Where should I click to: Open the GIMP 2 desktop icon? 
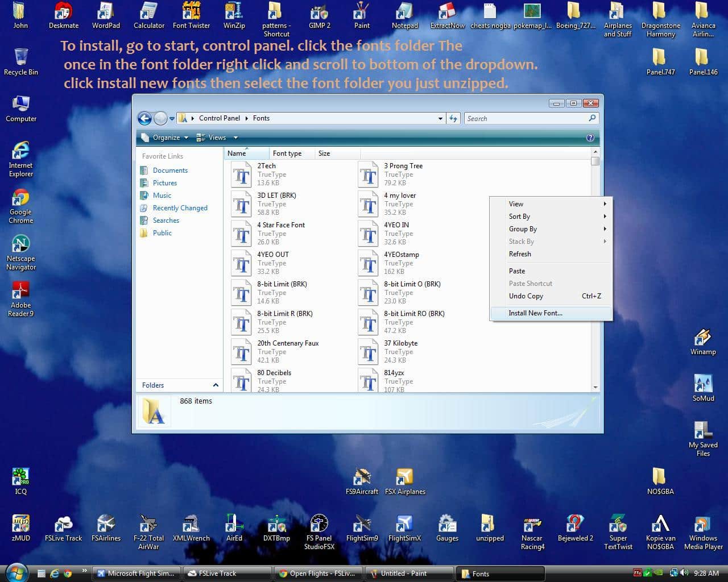320,13
